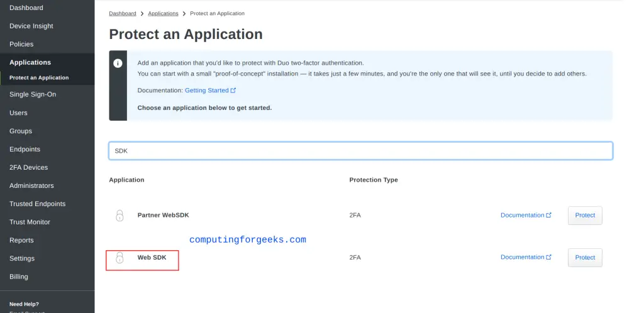Open Device Insight in the sidebar

(31, 26)
